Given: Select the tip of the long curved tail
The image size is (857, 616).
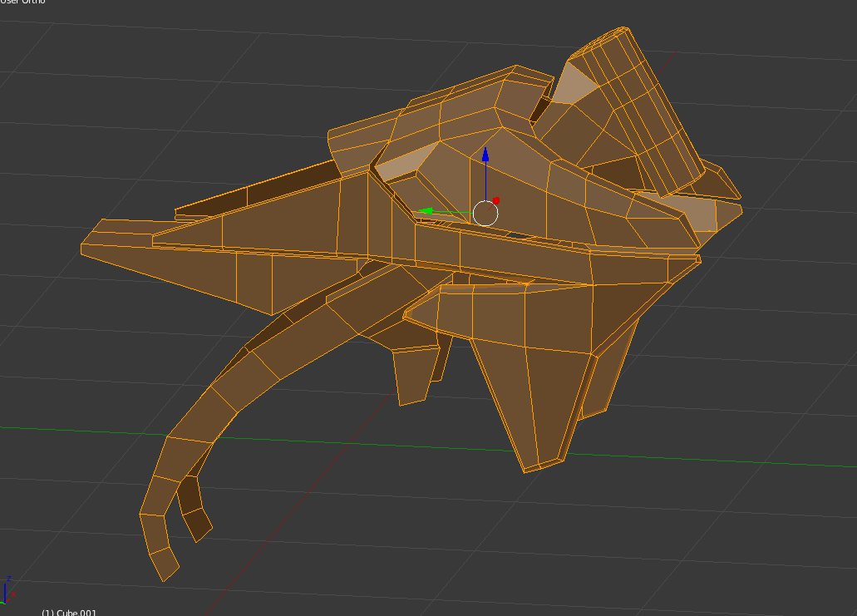Looking at the screenshot, I should pyautogui.click(x=164, y=564).
